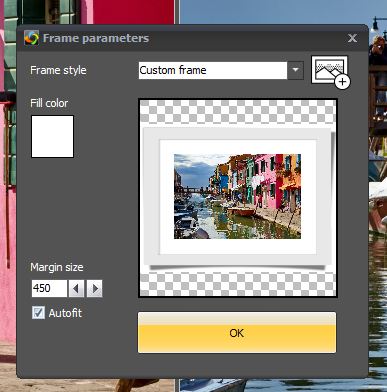Confirm with the yellow OK button
This screenshot has width=387, height=392.
(x=237, y=332)
